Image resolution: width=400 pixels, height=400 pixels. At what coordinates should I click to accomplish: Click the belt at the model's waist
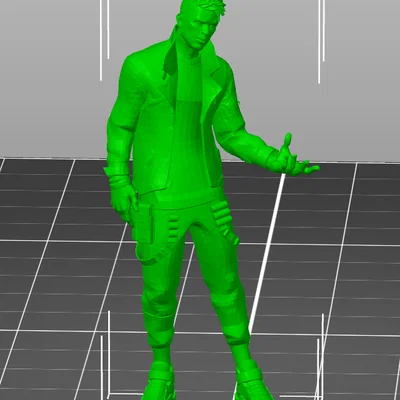[x=183, y=199]
